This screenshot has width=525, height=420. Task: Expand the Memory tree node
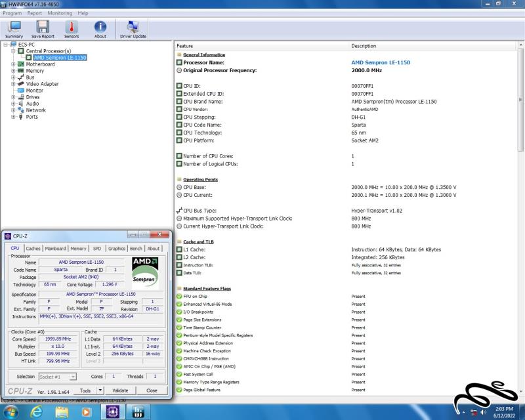(13, 71)
